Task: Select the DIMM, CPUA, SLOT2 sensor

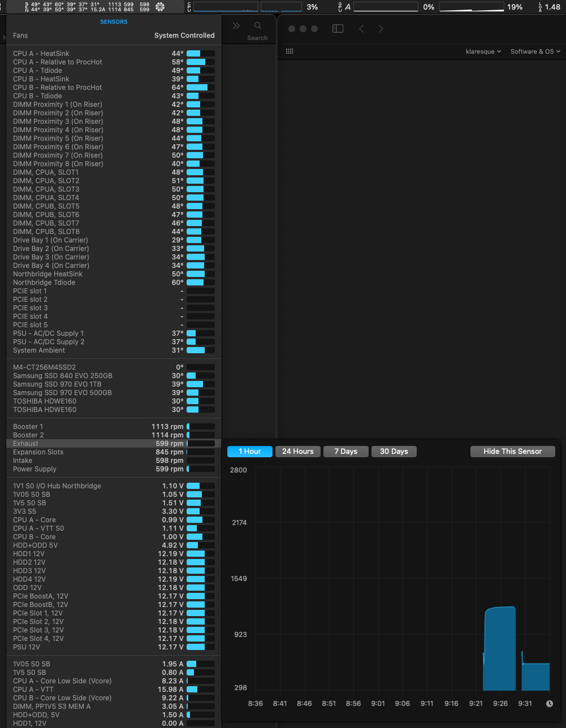Action: point(114,181)
